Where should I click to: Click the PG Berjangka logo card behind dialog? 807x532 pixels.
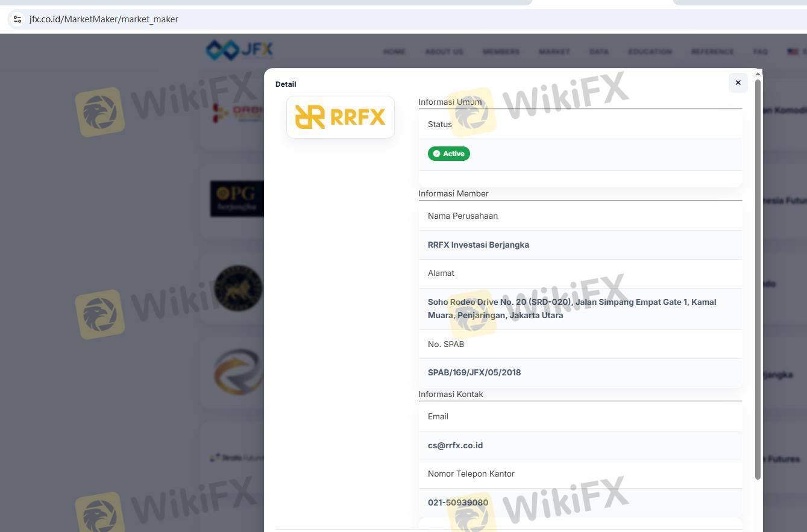tap(237, 199)
